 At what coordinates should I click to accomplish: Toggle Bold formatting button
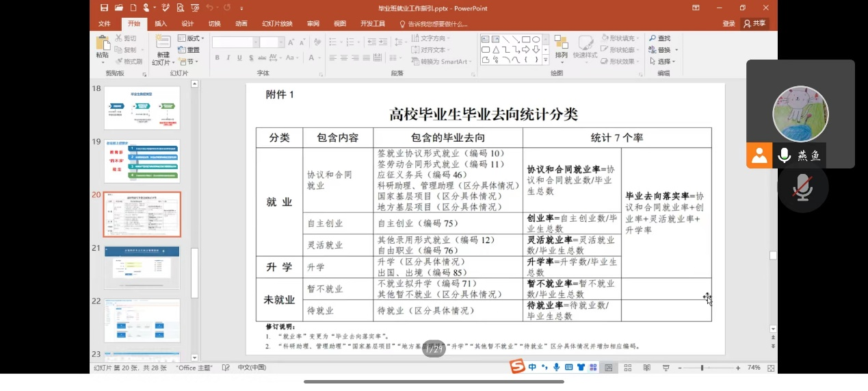218,58
